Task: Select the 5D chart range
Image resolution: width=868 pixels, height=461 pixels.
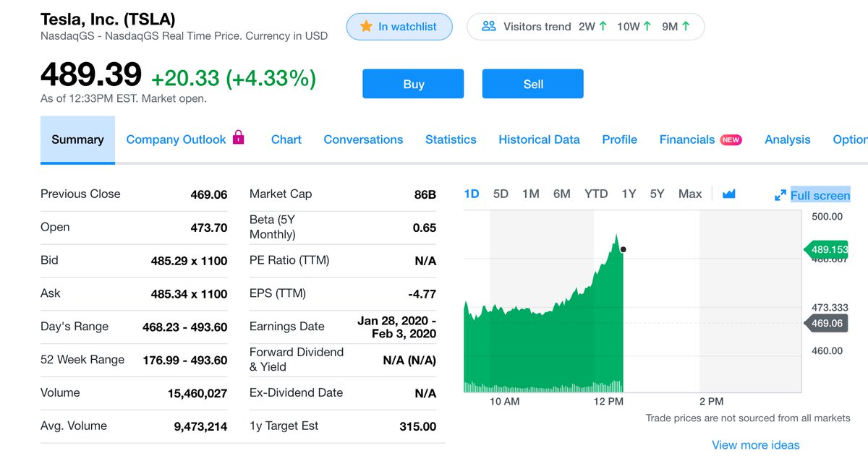Action: [501, 194]
